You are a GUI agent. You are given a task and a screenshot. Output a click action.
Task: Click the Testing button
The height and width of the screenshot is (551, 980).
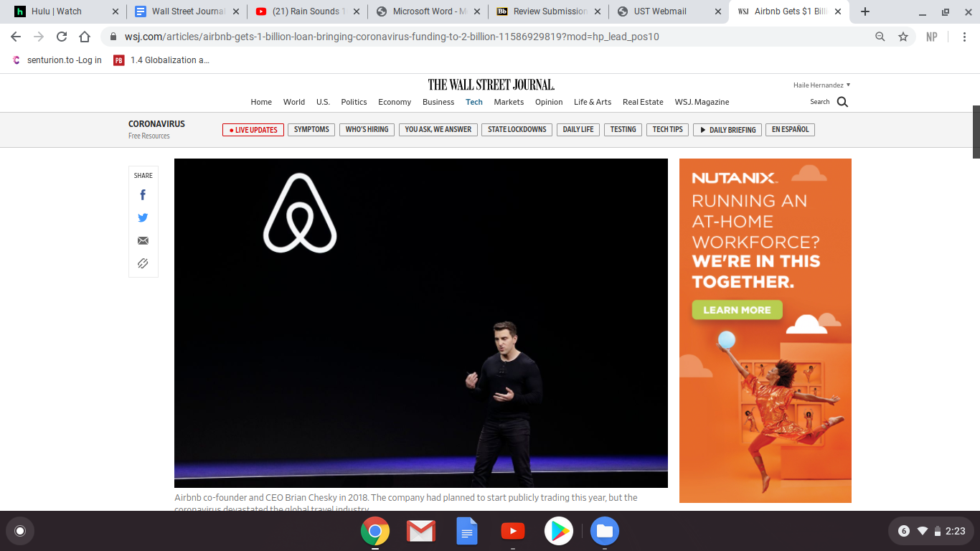(623, 130)
